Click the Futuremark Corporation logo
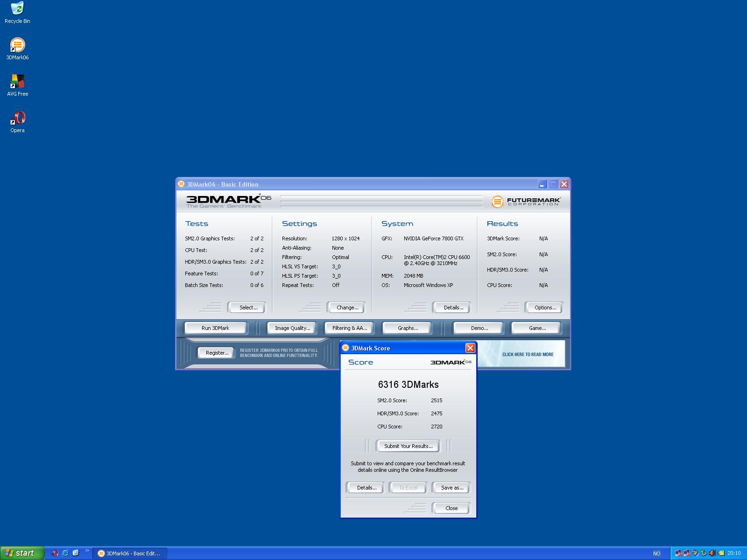The height and width of the screenshot is (560, 747). click(x=526, y=201)
